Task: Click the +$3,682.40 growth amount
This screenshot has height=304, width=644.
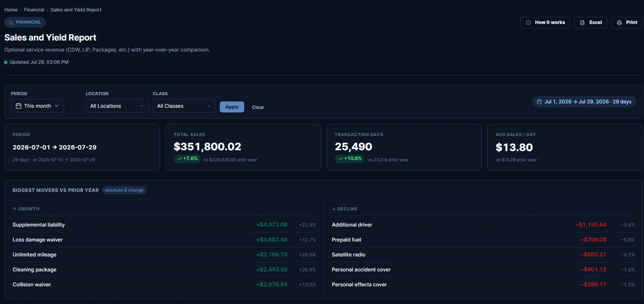Action: [x=272, y=240]
